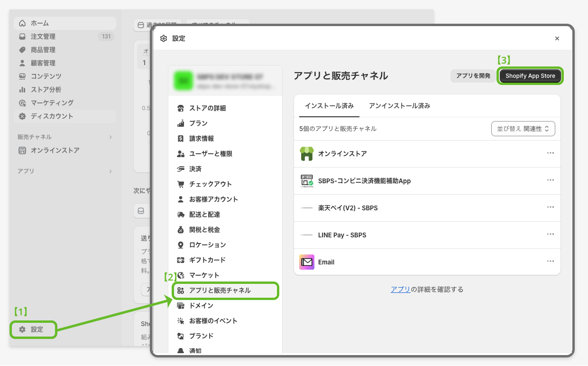Open 注文管理 in the admin sidebar
This screenshot has width=588, height=366.
(65, 37)
